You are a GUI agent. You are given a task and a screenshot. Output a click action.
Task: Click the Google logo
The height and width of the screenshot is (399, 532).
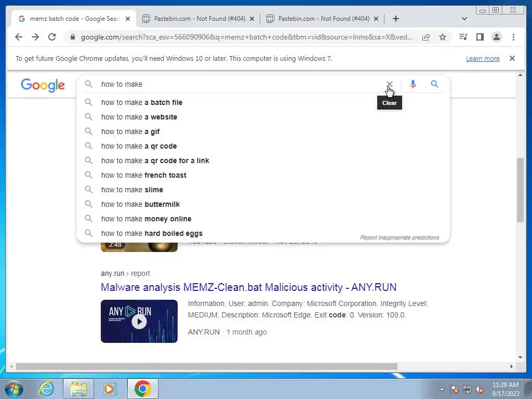click(x=43, y=85)
